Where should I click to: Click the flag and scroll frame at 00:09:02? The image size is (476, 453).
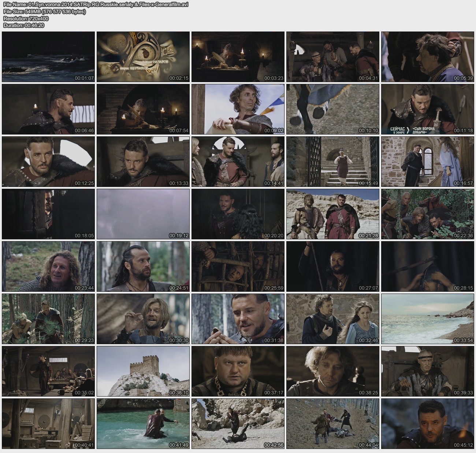coord(238,109)
